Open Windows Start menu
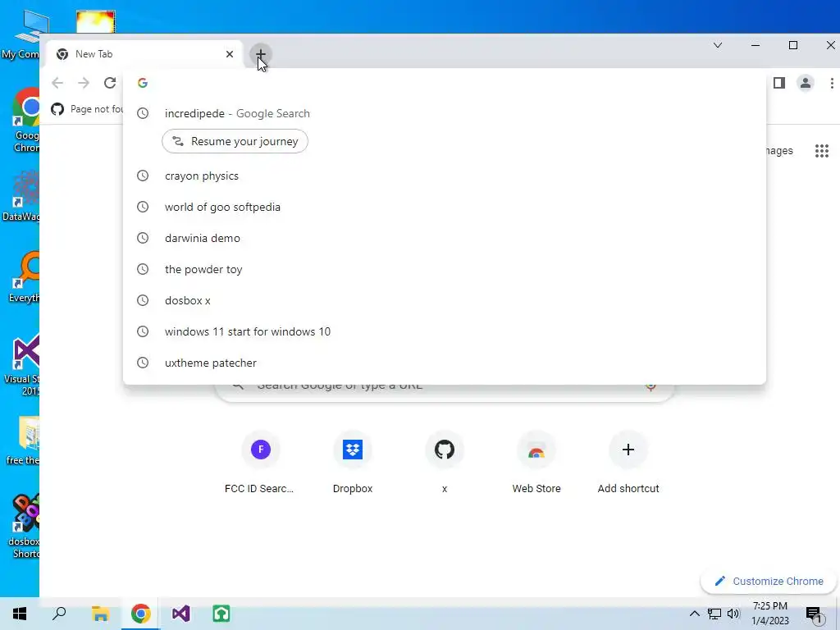The height and width of the screenshot is (630, 840). 20,614
